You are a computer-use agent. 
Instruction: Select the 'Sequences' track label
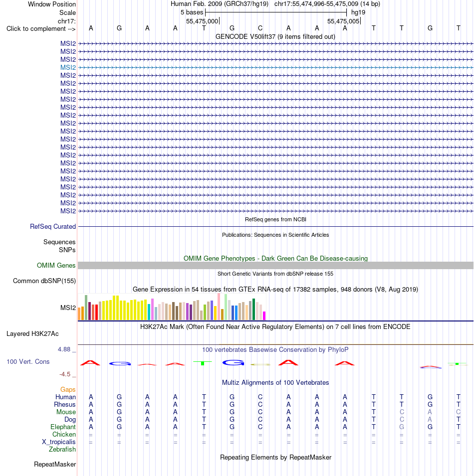click(59, 242)
